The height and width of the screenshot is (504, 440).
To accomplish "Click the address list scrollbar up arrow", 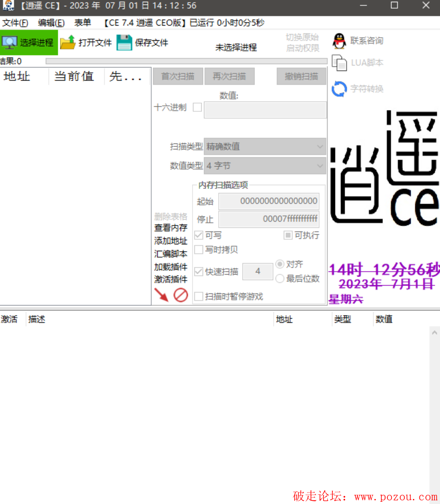I will pos(434,332).
